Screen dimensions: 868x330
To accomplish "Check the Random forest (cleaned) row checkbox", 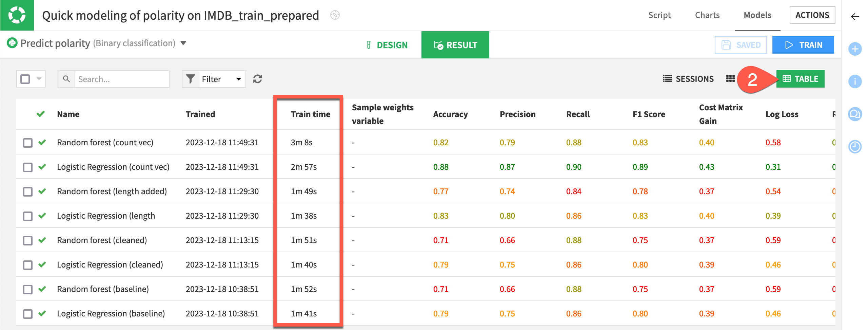I will [x=28, y=240].
